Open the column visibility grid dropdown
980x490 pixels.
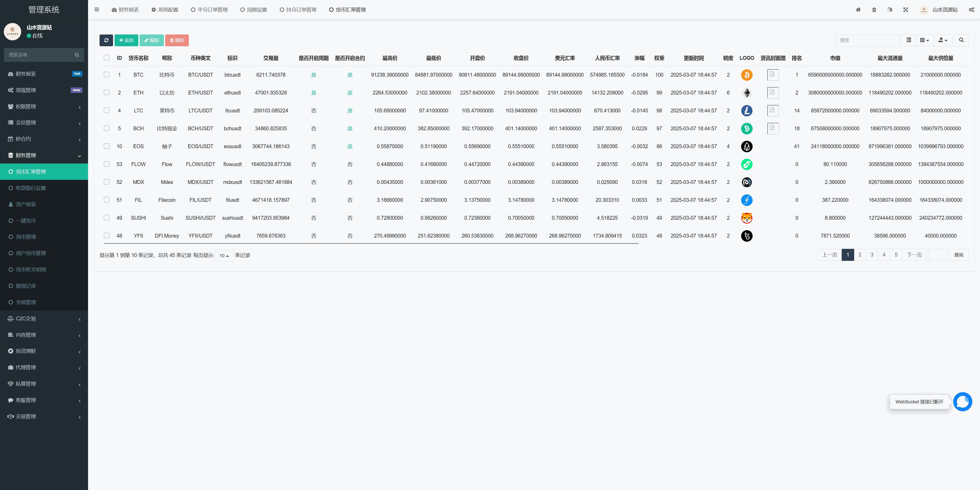pyautogui.click(x=924, y=40)
